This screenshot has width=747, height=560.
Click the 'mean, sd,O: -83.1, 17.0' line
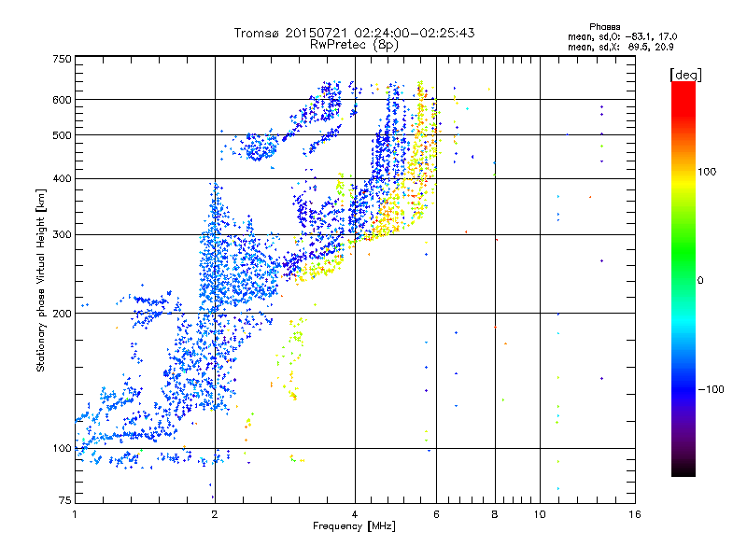point(622,36)
